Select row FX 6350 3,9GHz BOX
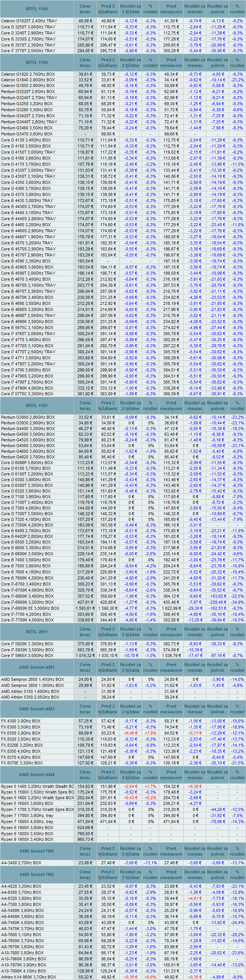The height and width of the screenshot is (980, 246). (x=123, y=733)
